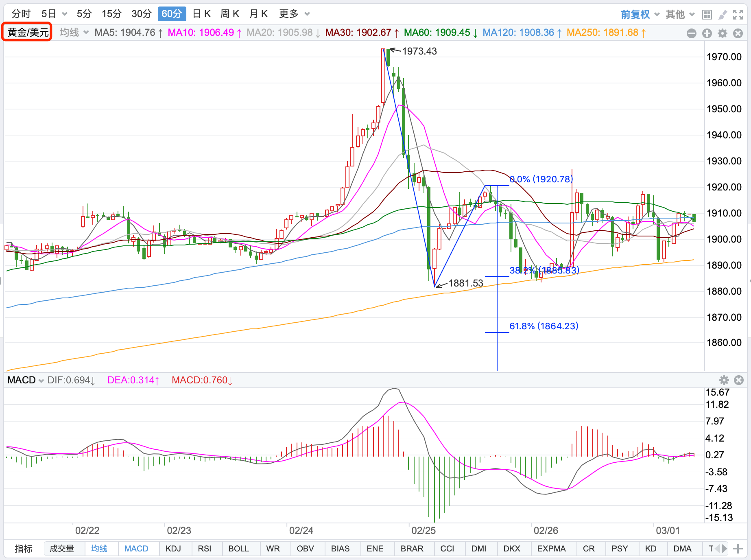Click the 黄金/美元 symbol label
The image size is (751, 560).
pos(27,32)
